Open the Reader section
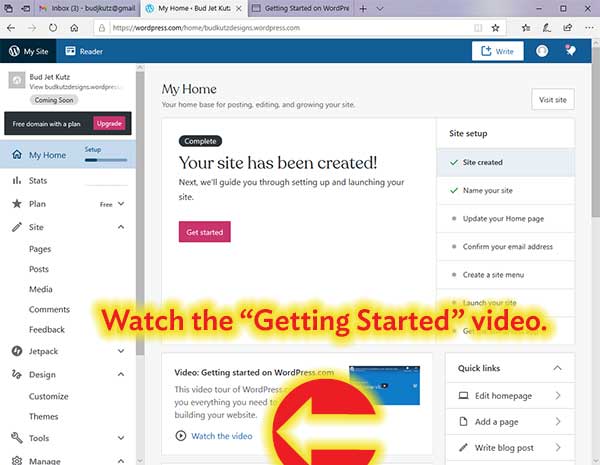The image size is (600, 465). (x=84, y=51)
